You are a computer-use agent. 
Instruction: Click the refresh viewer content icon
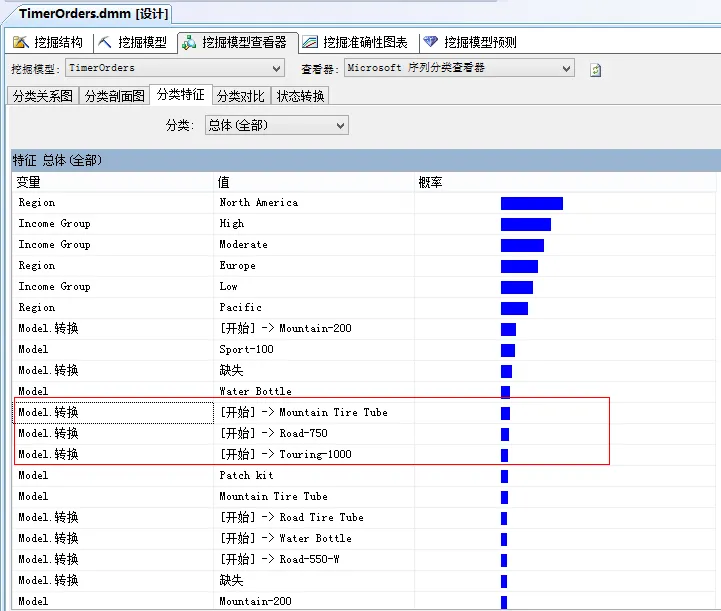(596, 70)
